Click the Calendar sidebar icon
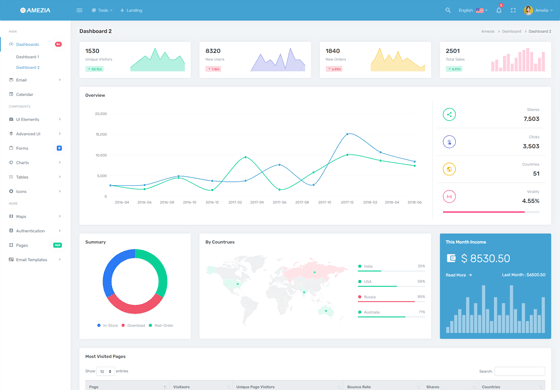 click(x=11, y=94)
